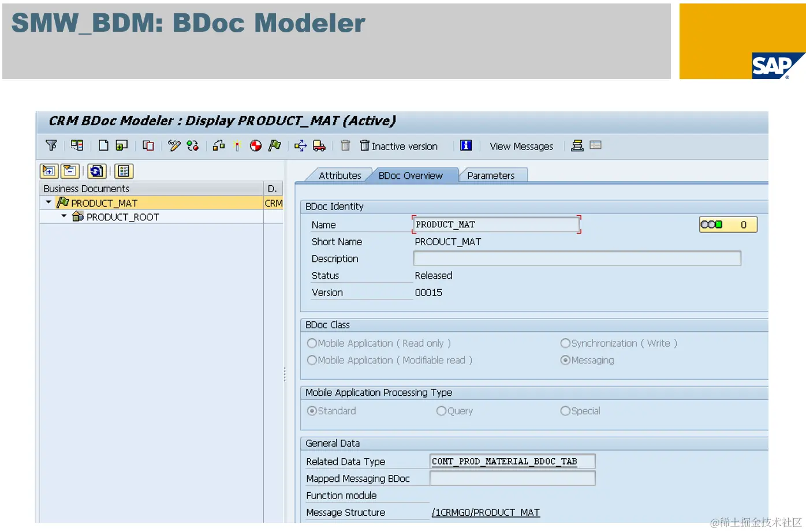Click the red-white generate circle icon
Viewport: 806px width, 532px height.
(255, 145)
